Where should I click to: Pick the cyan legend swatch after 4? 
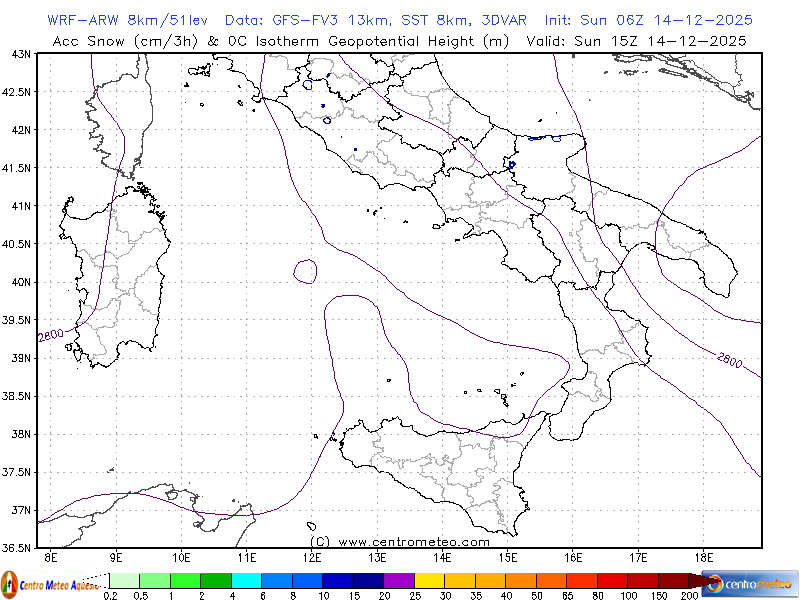click(246, 580)
